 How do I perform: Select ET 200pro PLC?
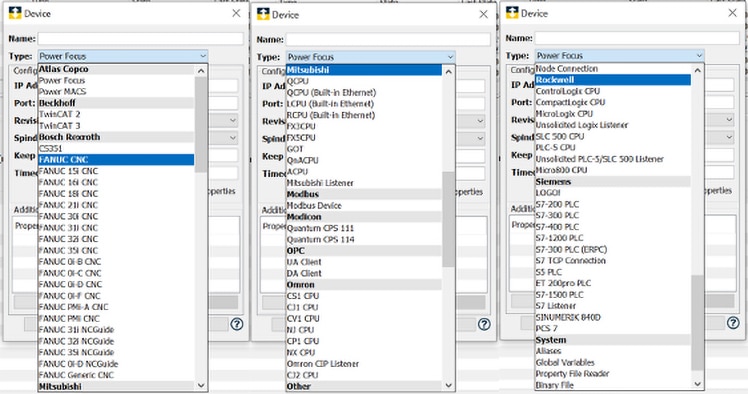[x=563, y=283]
